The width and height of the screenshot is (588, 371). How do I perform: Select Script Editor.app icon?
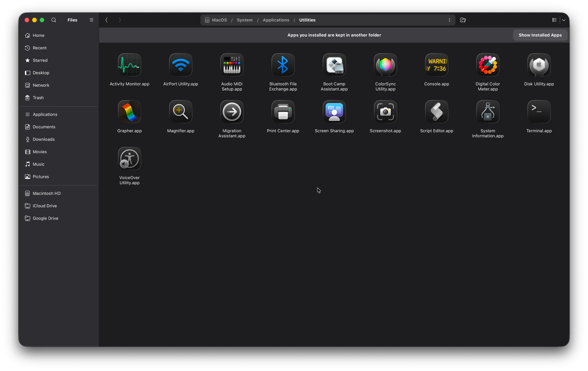[436, 112]
